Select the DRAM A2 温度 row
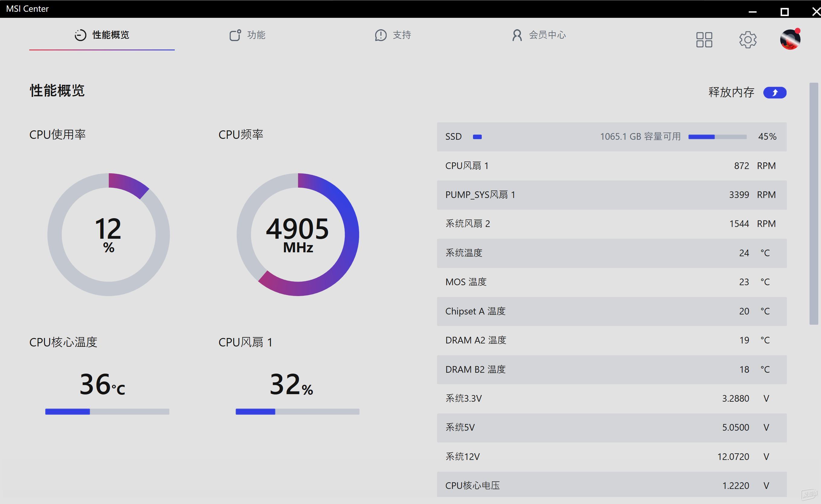Screen dimensions: 821x504 612,340
